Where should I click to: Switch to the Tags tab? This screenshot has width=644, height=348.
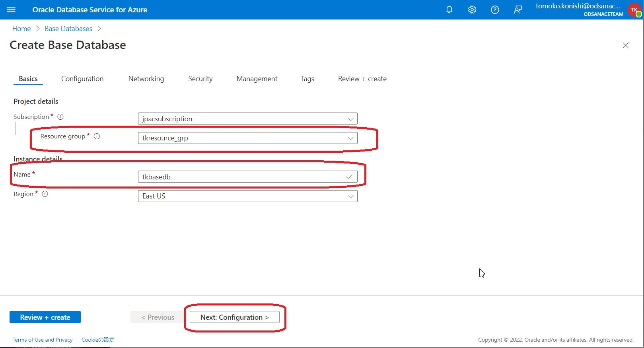(x=307, y=79)
